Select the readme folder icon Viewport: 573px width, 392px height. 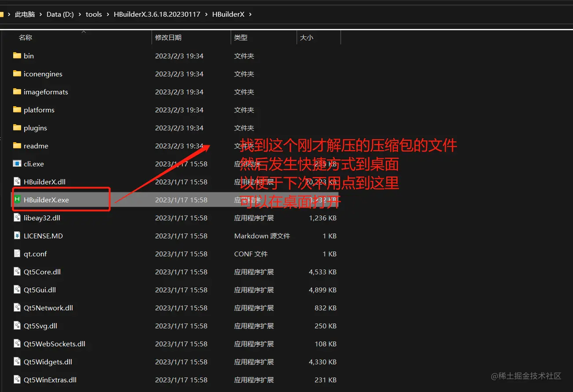point(17,146)
